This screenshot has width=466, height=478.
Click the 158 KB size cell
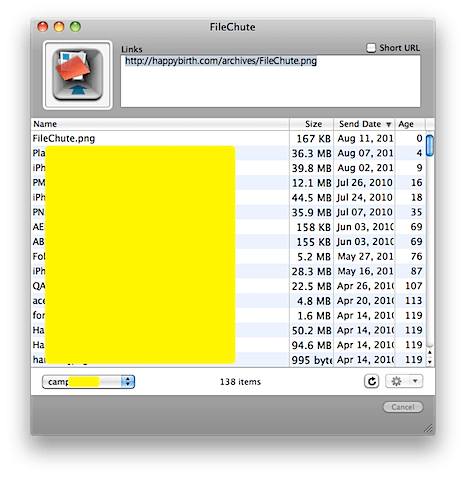[312, 227]
